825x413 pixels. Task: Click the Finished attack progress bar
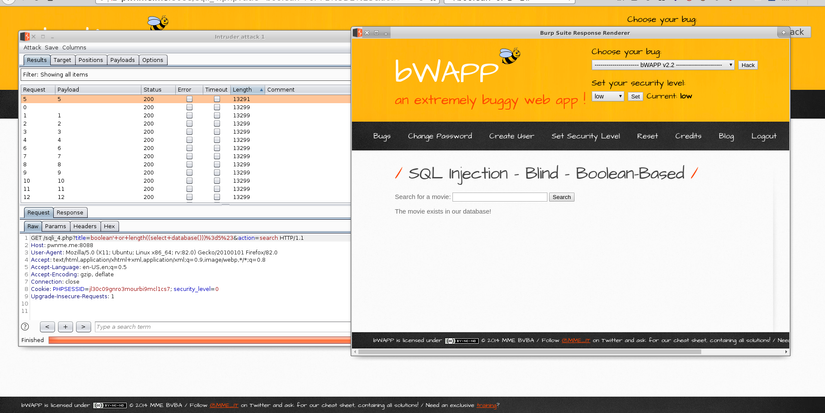[x=199, y=340]
